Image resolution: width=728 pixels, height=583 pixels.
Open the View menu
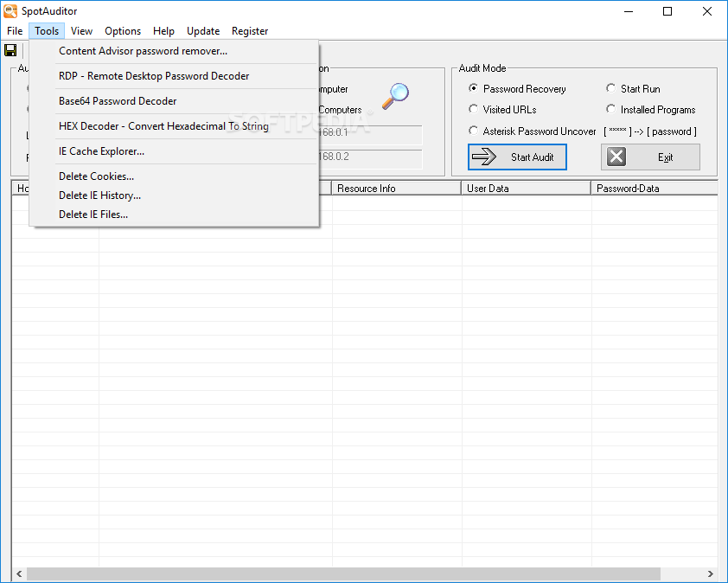pyautogui.click(x=82, y=31)
